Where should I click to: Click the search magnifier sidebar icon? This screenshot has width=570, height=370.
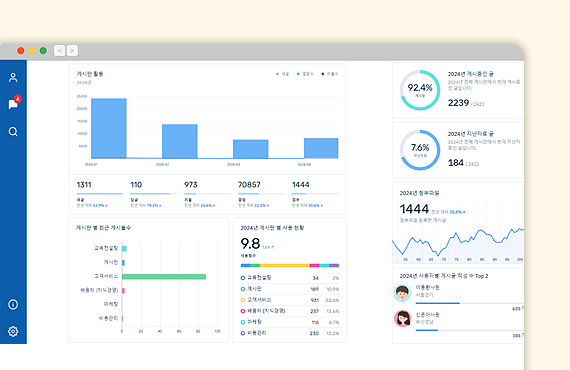(13, 132)
